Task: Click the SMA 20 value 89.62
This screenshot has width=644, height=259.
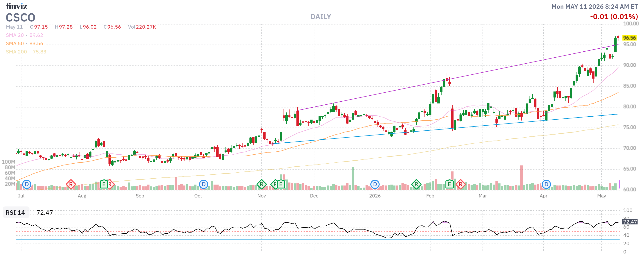Action: pos(36,35)
